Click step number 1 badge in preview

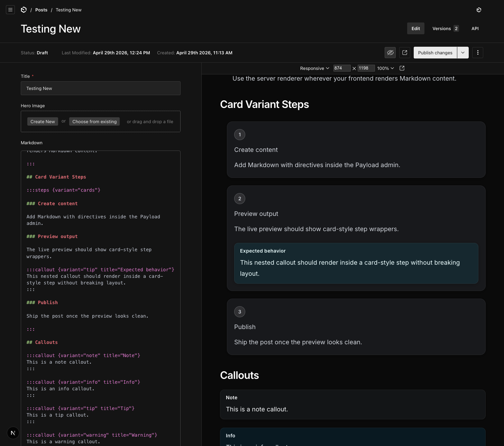coord(240,135)
